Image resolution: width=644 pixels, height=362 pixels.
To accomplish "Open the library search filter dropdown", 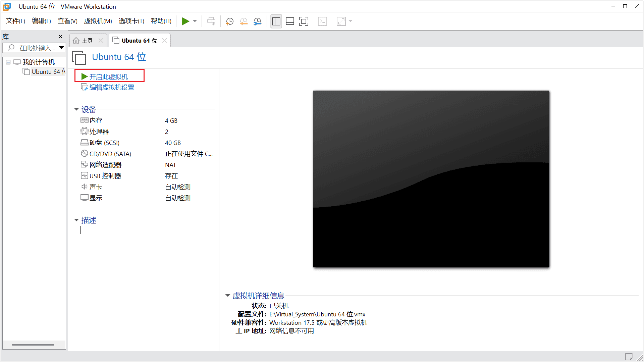I will [61, 48].
